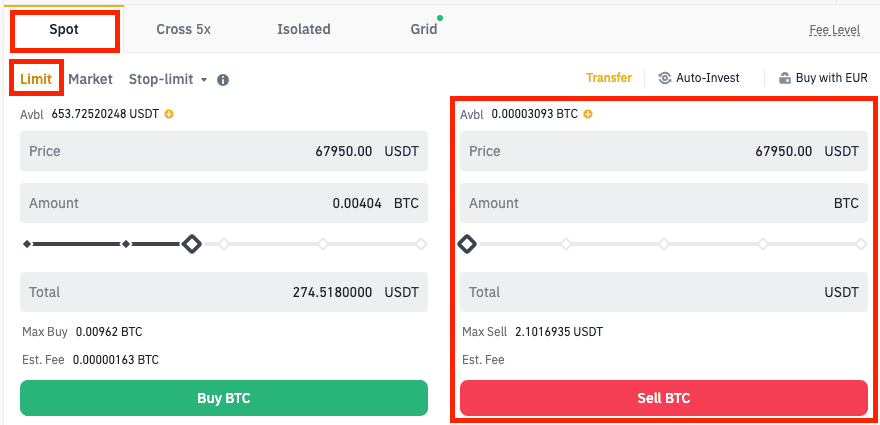This screenshot has height=425, width=880.
Task: Select the Isolated margin tab
Action: tap(304, 29)
